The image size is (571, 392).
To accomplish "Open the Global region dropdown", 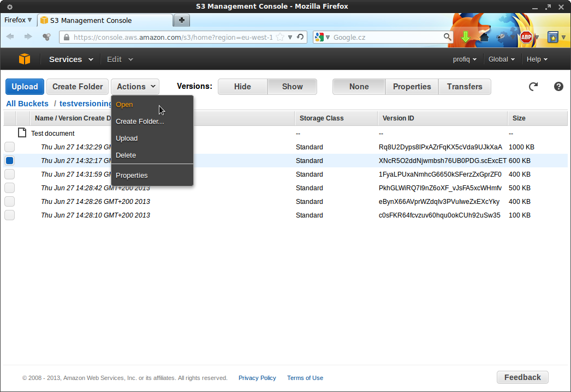I will (x=502, y=59).
